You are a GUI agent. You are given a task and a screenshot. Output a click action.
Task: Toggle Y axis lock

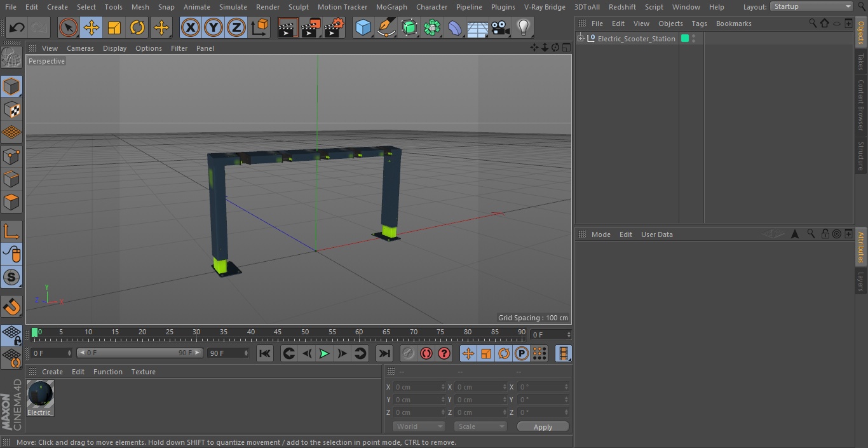214,27
